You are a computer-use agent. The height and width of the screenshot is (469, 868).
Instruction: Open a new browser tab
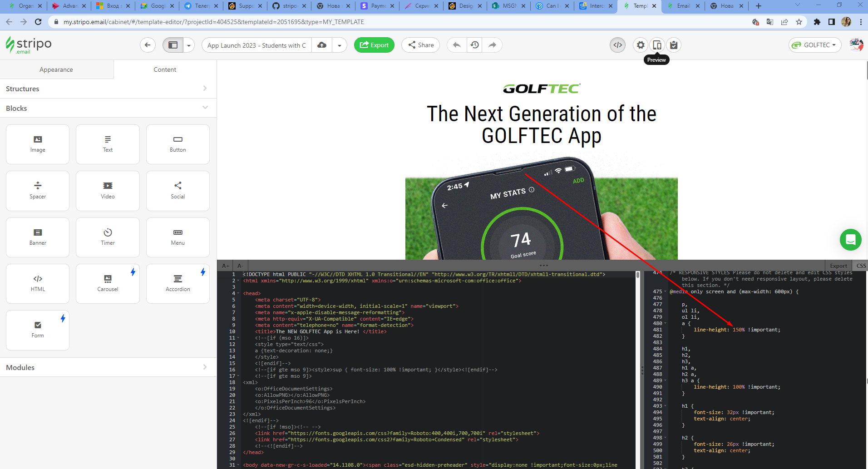click(x=759, y=6)
